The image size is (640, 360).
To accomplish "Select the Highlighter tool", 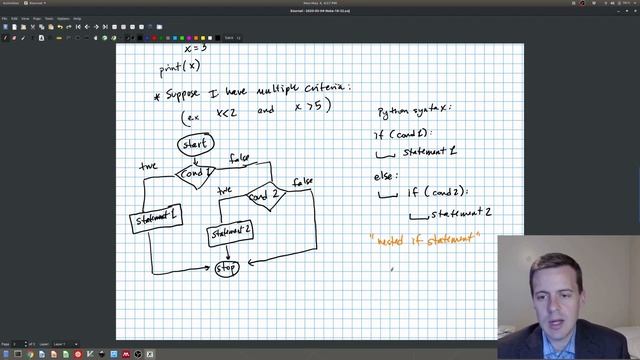I will (x=23, y=38).
